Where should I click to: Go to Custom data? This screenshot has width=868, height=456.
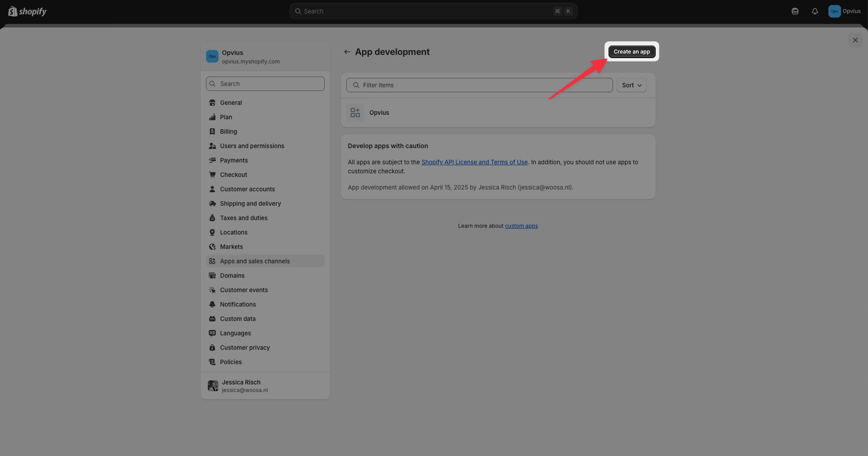(265, 319)
